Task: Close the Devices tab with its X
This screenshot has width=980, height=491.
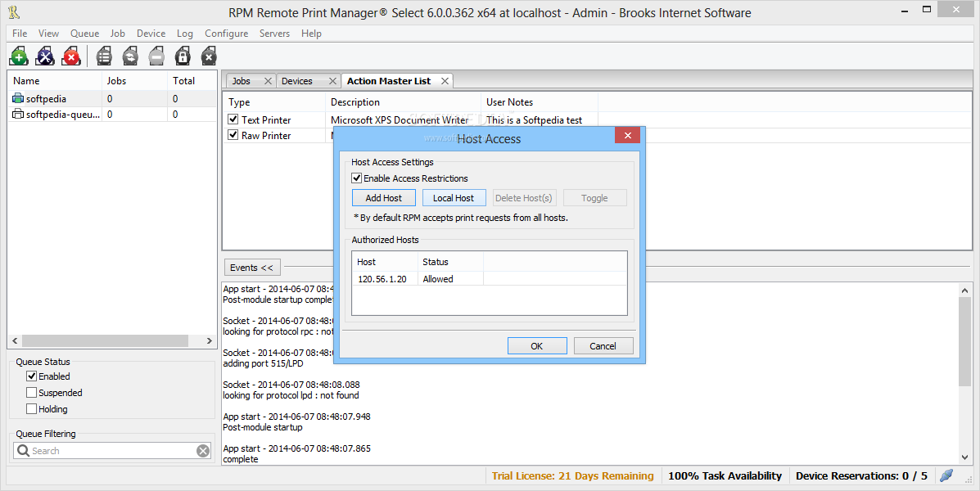Action: [332, 81]
